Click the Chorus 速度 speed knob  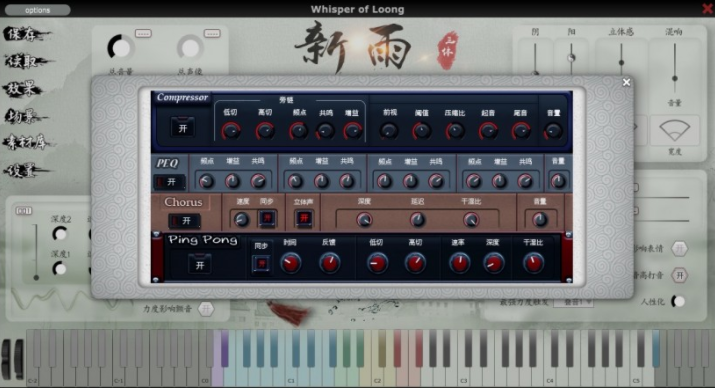[241, 220]
